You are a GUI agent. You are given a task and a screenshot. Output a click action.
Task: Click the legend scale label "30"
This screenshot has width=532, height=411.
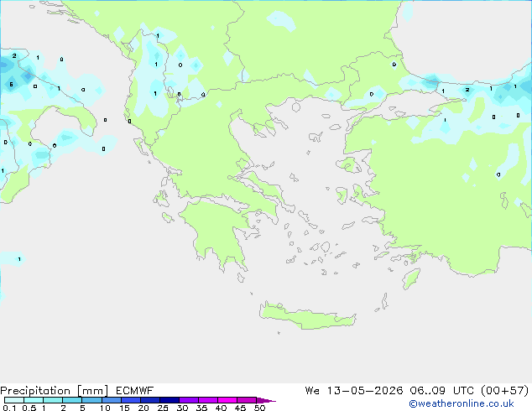pos(182,408)
